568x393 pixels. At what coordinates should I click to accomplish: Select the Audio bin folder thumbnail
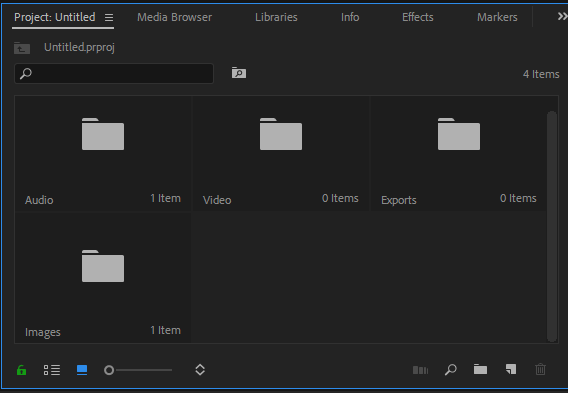click(x=103, y=134)
